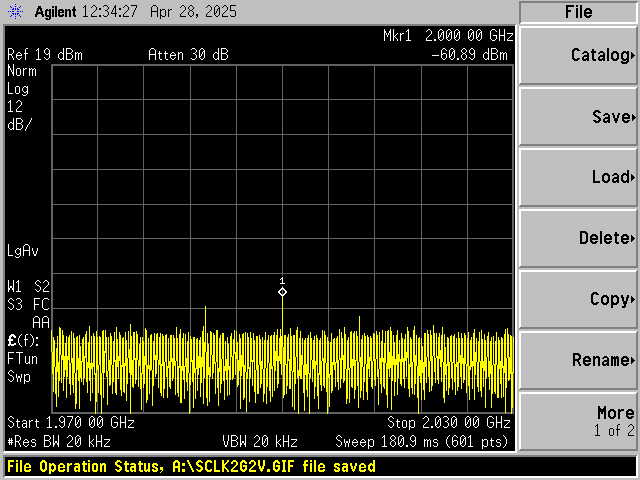This screenshot has width=640, height=480.
Task: Click the Norm detector label
Action: 22,71
